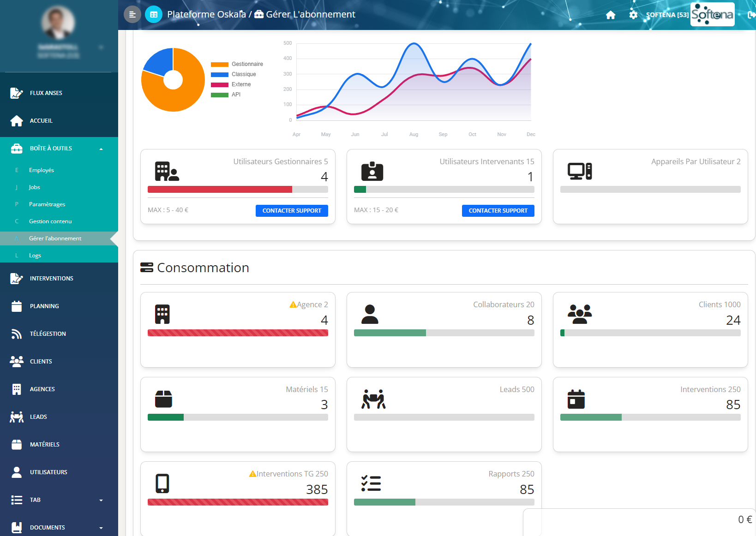Click the Agence warning triangle icon
Viewport: 756px width, 536px height.
[293, 305]
